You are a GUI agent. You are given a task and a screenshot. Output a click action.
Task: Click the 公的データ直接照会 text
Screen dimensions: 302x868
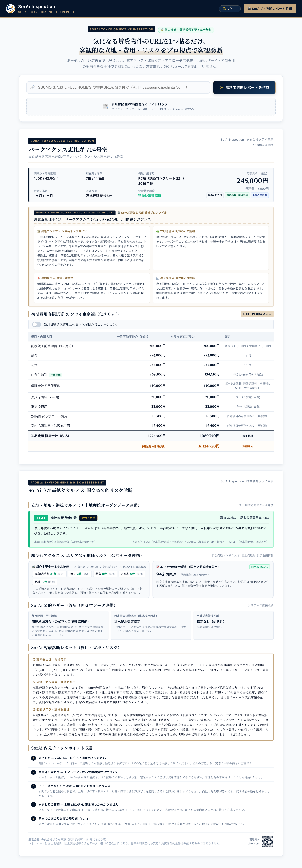tap(261, 605)
